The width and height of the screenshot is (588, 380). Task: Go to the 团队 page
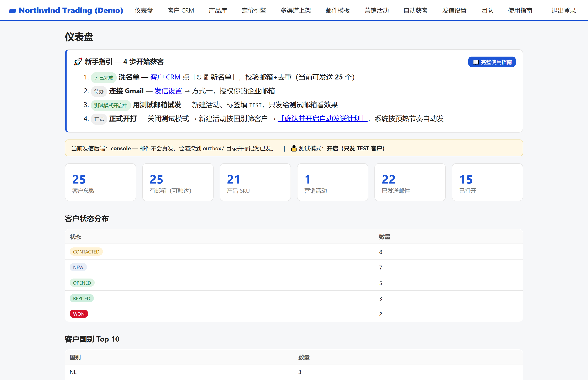[x=487, y=10]
